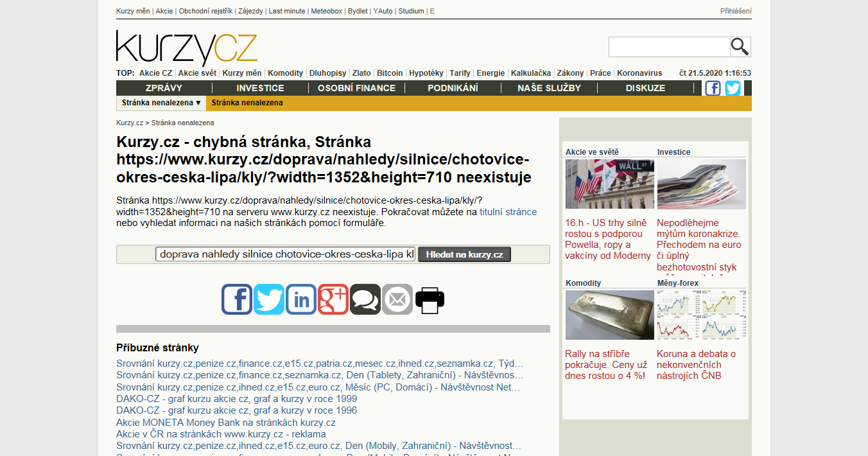The image size is (868, 456).
Task: Click the kurzy.cz logo
Action: 187,48
